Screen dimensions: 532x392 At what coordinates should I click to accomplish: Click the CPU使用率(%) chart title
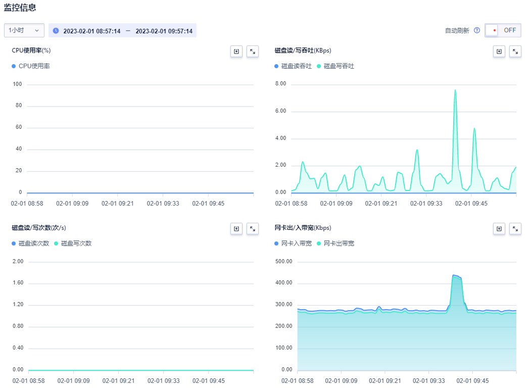(x=31, y=51)
